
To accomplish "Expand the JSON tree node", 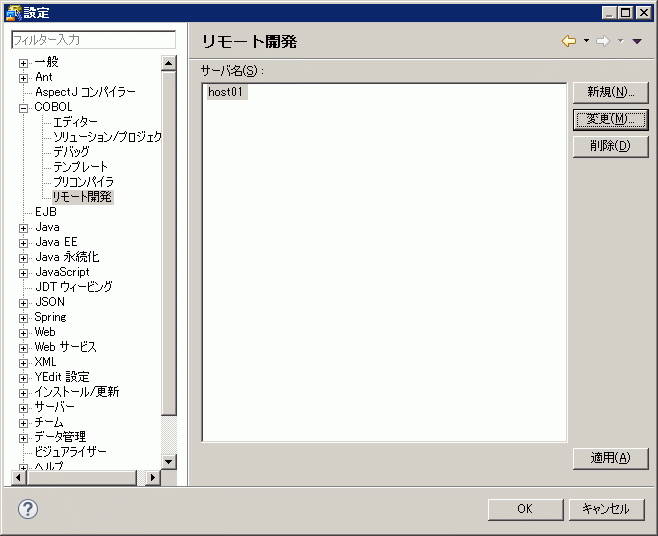I will click(24, 303).
